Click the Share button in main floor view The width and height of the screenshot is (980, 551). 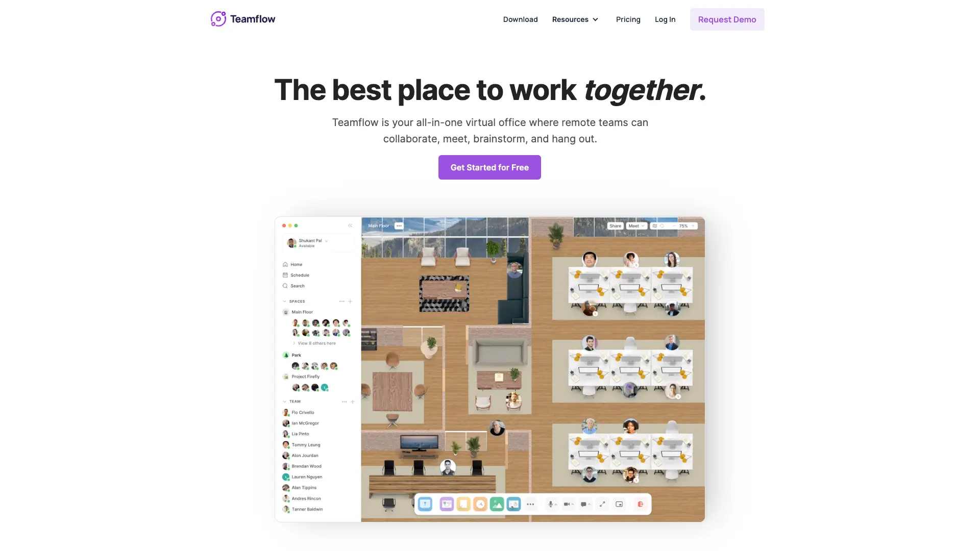tap(615, 226)
